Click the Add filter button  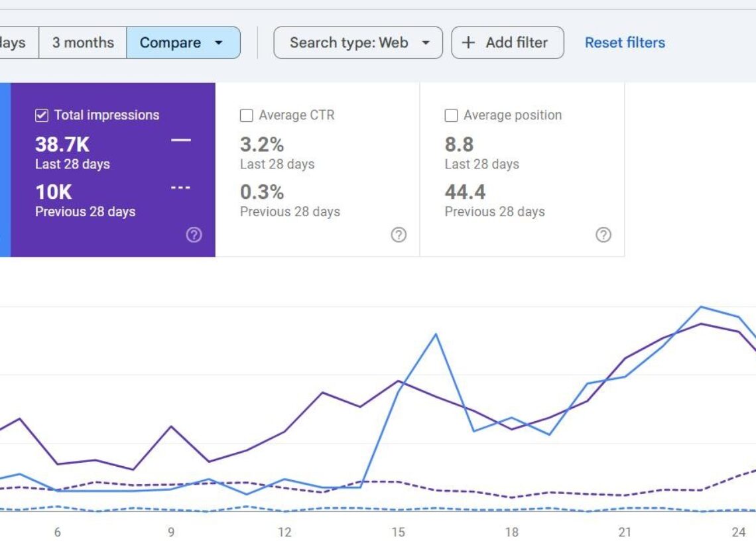[x=508, y=42]
